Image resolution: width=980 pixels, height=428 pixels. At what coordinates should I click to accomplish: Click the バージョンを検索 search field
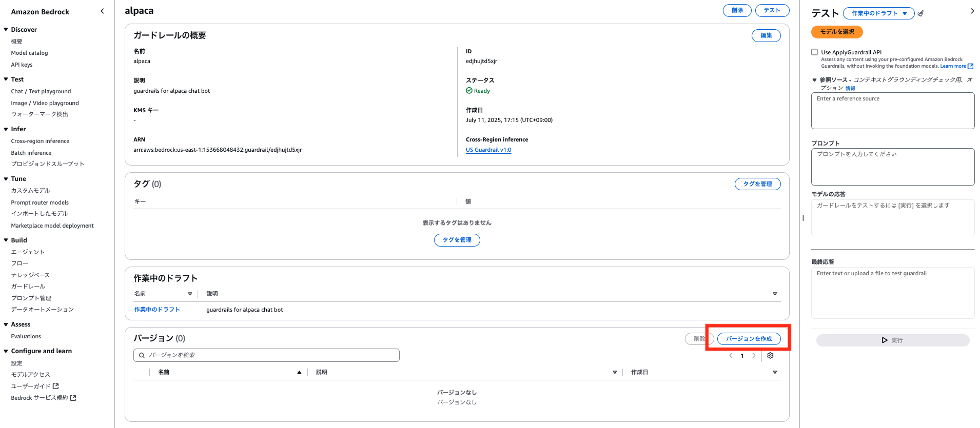267,355
